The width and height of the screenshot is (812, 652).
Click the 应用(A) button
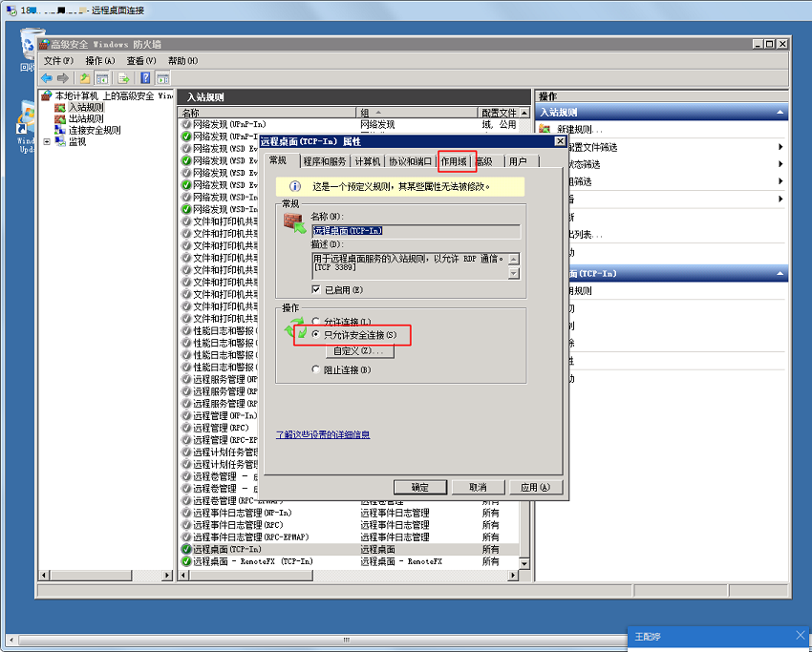click(536, 488)
